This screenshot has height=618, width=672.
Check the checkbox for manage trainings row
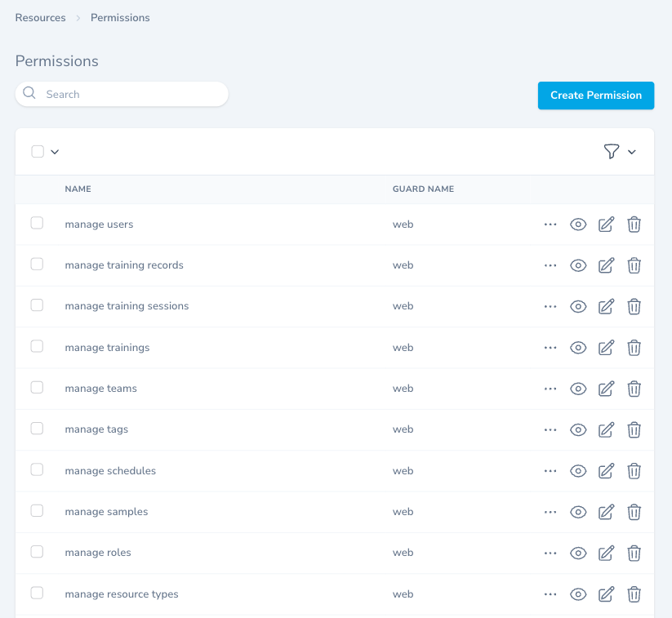pyautogui.click(x=37, y=345)
